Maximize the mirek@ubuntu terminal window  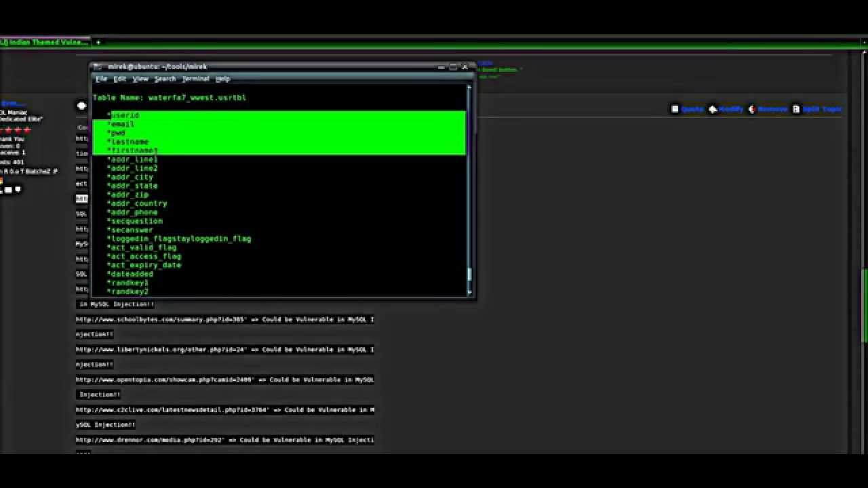pyautogui.click(x=453, y=66)
